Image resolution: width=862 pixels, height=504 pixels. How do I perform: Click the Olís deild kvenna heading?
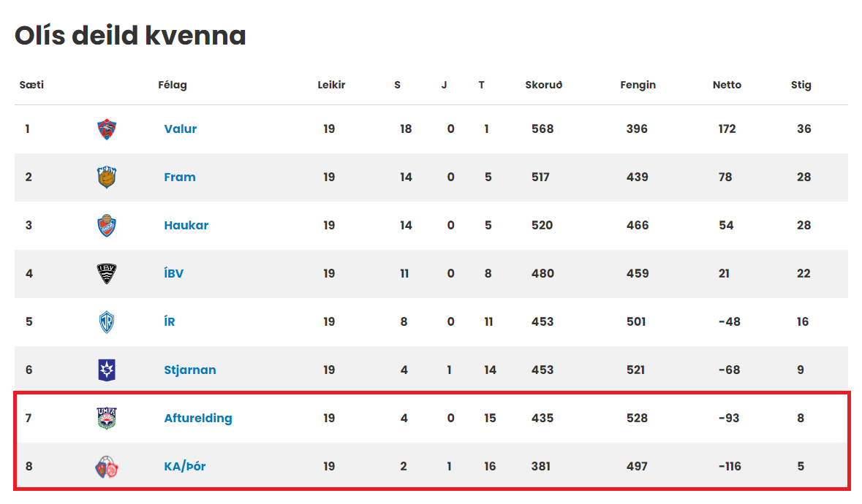[130, 36]
